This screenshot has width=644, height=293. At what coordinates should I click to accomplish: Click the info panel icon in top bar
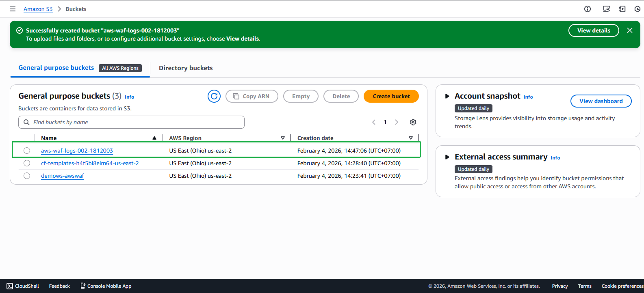coord(588,9)
